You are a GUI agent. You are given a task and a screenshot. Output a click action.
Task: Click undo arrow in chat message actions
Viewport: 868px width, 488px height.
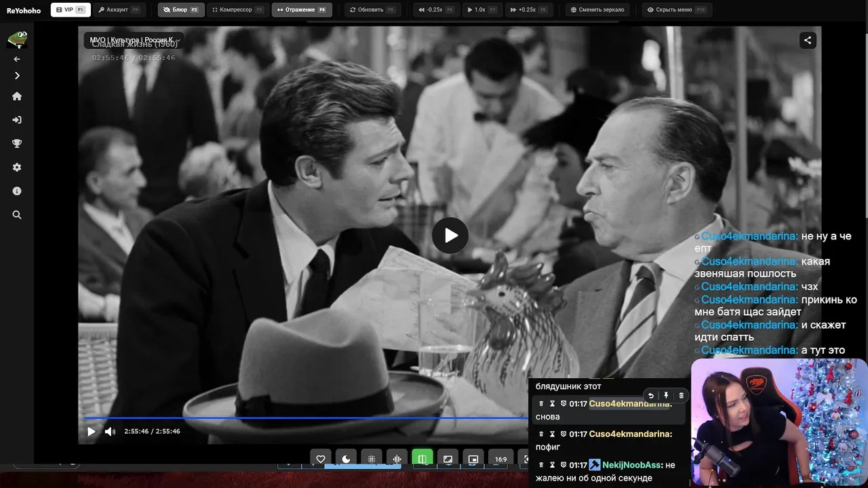[651, 396]
